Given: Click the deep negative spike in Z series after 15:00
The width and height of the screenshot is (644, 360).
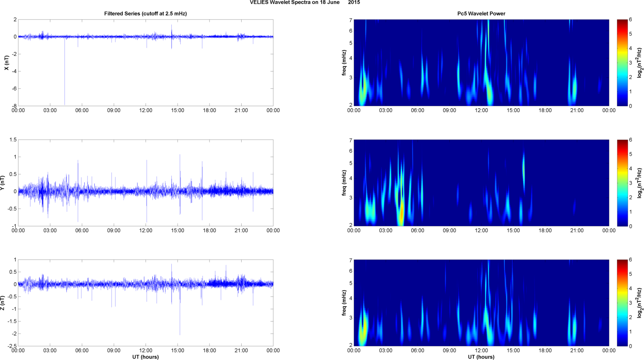Looking at the screenshot, I should [180, 311].
